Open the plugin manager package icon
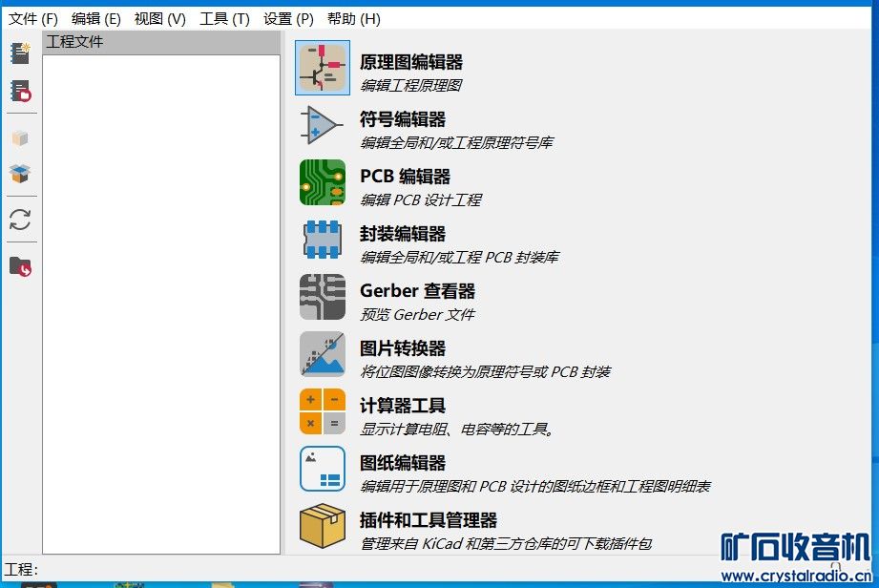This screenshot has width=879, height=588. [x=323, y=526]
